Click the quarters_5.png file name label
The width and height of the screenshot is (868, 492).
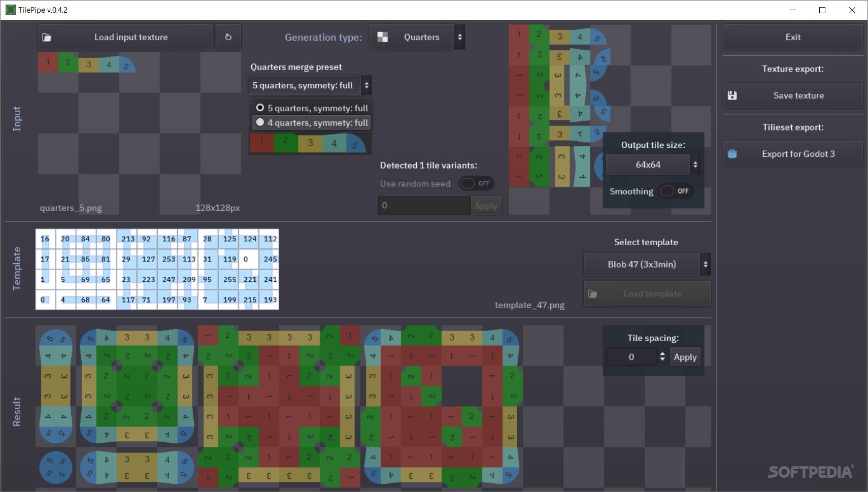click(71, 208)
